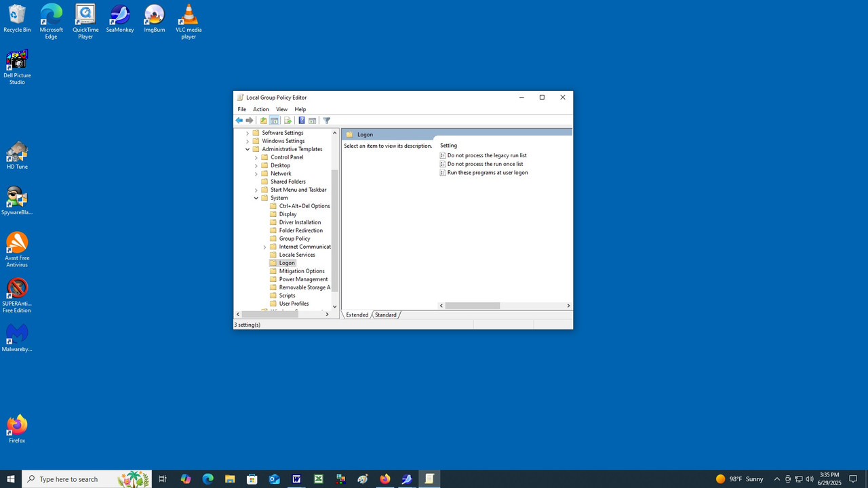The height and width of the screenshot is (488, 868).
Task: Click the tree pane vertical scrollbar thumb
Action: click(334, 230)
